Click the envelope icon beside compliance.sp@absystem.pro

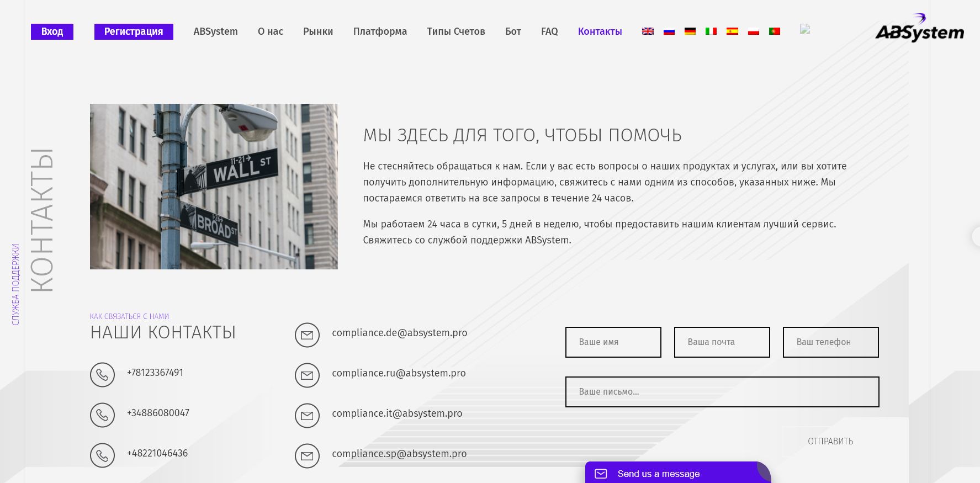point(307,456)
